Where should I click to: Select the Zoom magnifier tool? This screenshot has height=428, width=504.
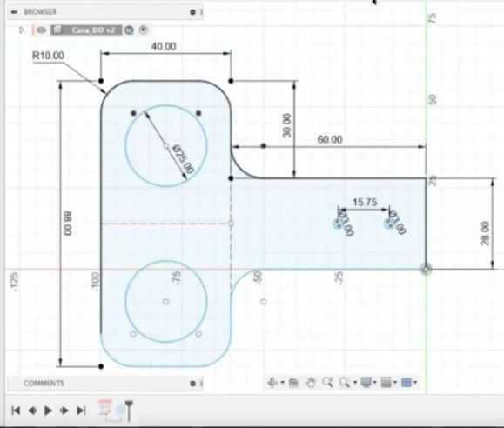(x=327, y=383)
